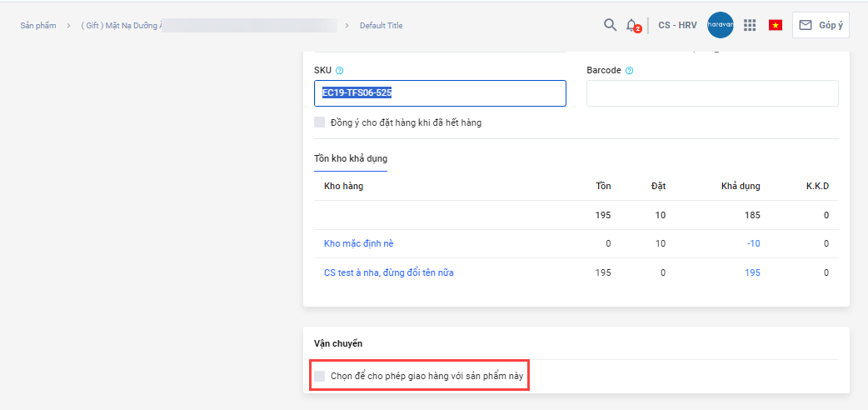Open the search magnifier icon
Image resolution: width=868 pixels, height=410 pixels.
pyautogui.click(x=610, y=25)
